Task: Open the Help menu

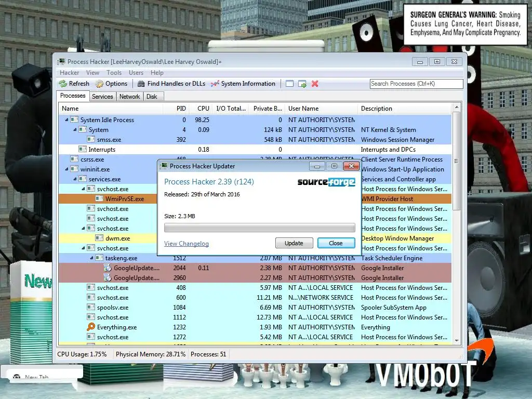Action: 157,73
